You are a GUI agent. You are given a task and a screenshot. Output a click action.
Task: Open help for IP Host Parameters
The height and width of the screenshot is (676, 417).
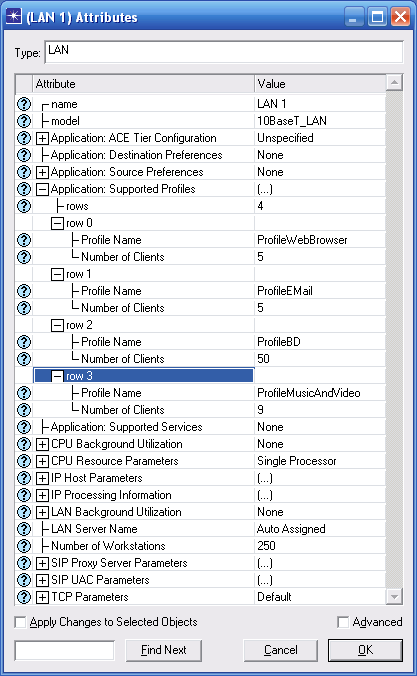pos(24,478)
